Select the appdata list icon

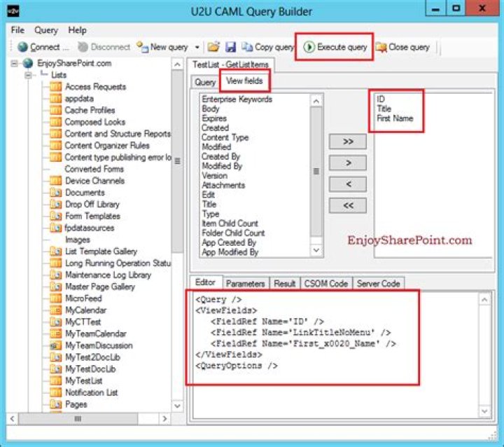click(x=55, y=99)
